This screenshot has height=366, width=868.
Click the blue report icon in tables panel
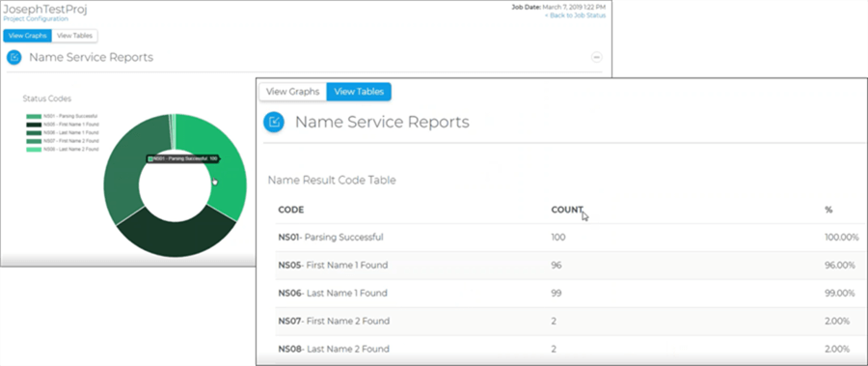[274, 122]
